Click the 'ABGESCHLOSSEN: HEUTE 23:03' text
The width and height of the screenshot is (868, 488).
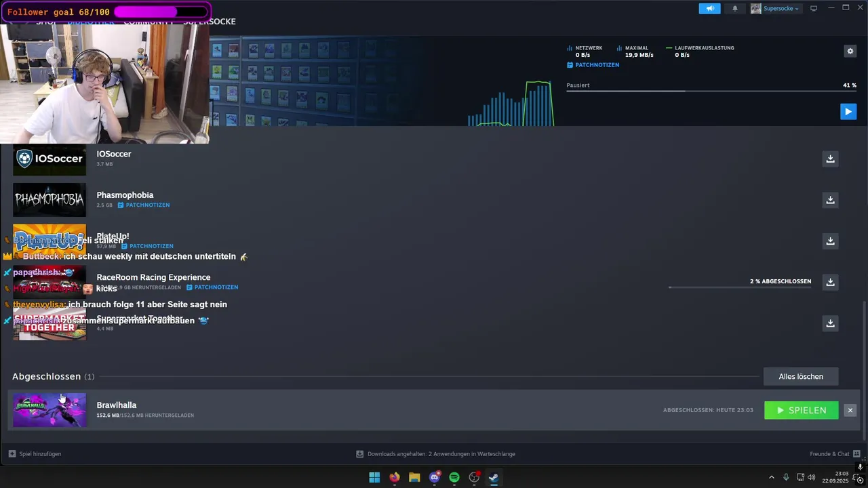pyautogui.click(x=708, y=410)
